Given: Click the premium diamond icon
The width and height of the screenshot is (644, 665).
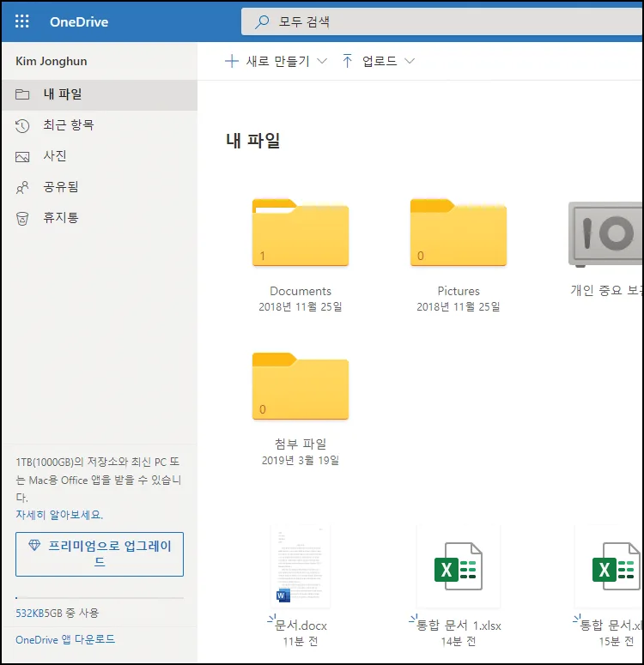Looking at the screenshot, I should pos(34,546).
